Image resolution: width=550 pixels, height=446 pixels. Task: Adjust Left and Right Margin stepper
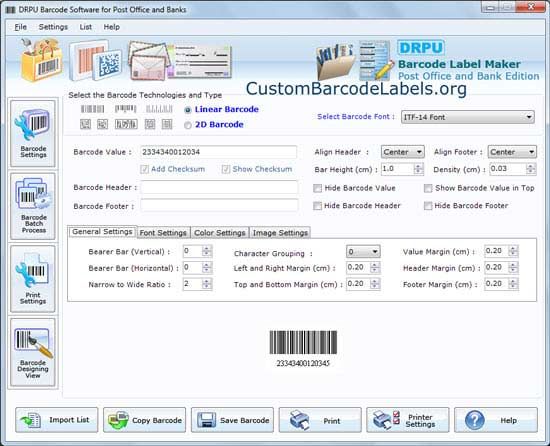(x=375, y=268)
